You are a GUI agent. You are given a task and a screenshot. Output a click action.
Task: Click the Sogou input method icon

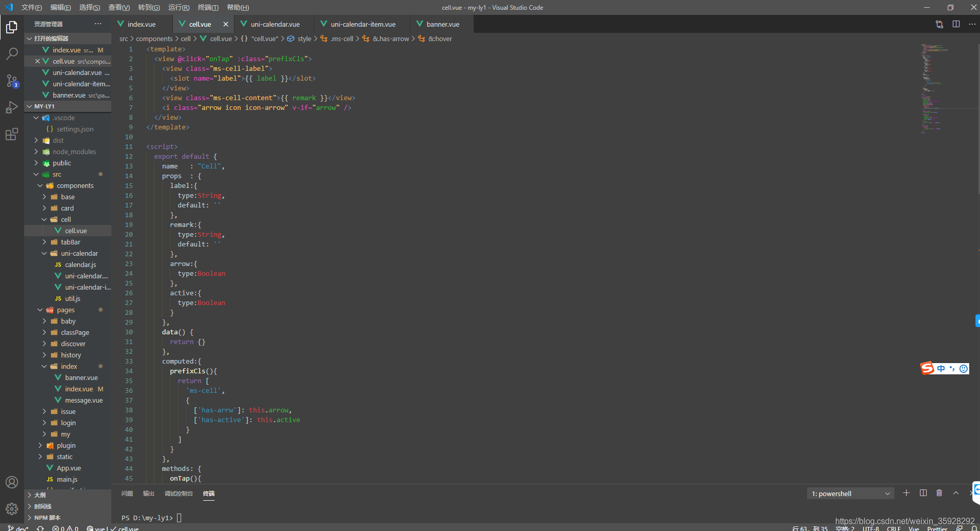click(927, 368)
